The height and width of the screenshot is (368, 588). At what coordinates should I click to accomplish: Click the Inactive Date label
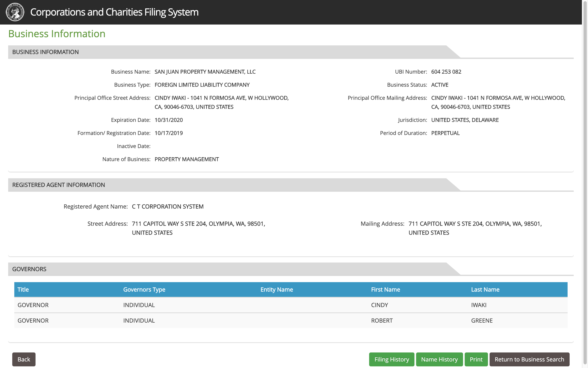click(x=134, y=146)
